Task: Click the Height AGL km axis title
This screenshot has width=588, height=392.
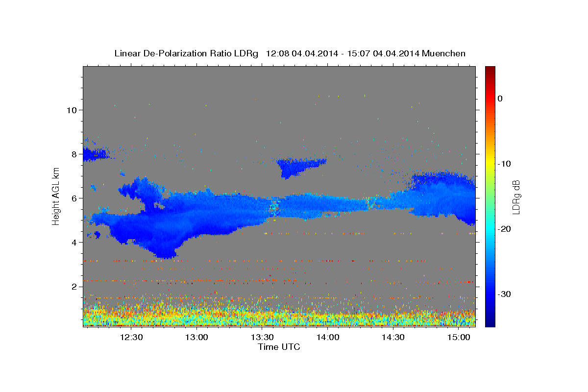Action: pyautogui.click(x=56, y=196)
